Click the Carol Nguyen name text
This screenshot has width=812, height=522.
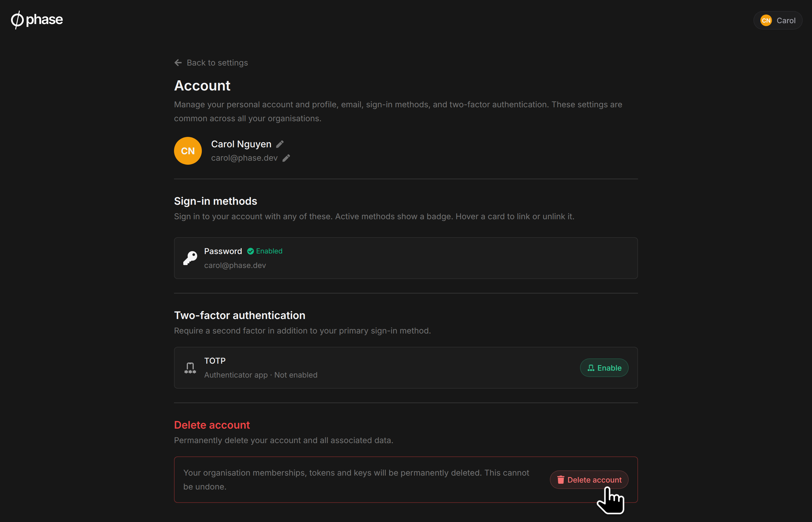pyautogui.click(x=241, y=144)
